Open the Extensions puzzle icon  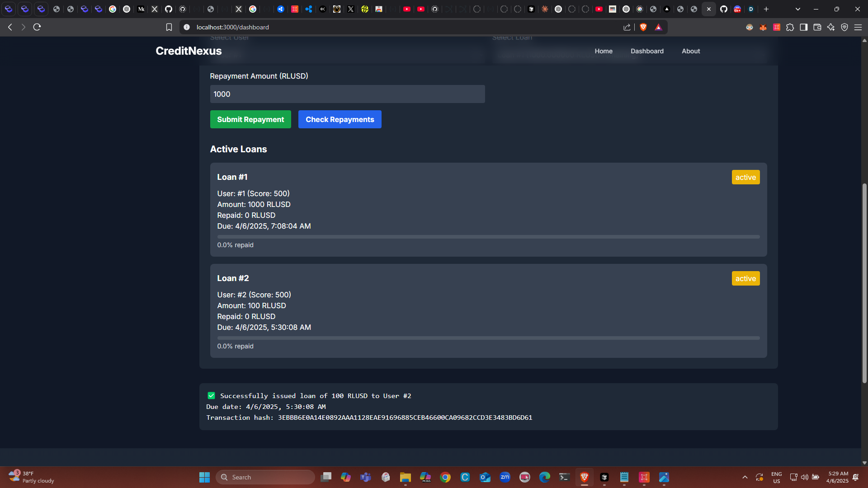tap(790, 27)
